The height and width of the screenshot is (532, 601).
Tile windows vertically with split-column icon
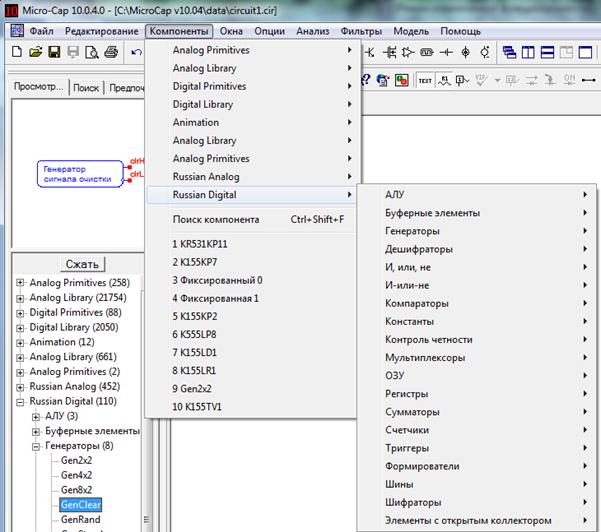click(528, 52)
